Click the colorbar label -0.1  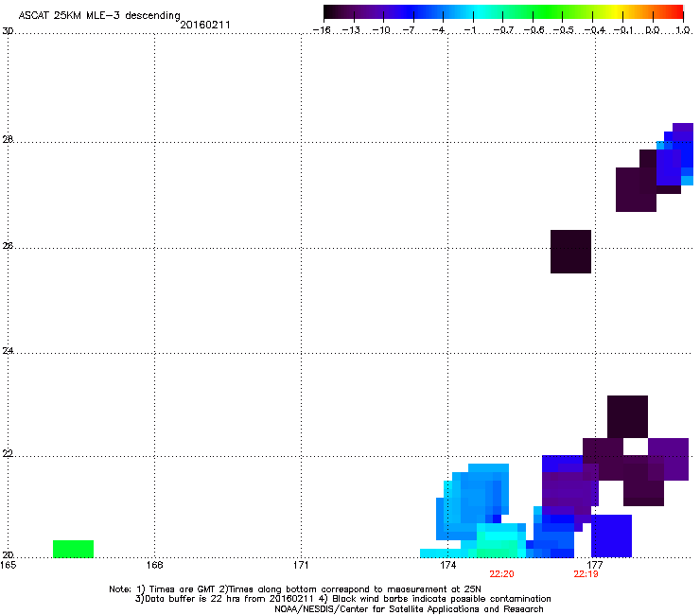click(623, 30)
